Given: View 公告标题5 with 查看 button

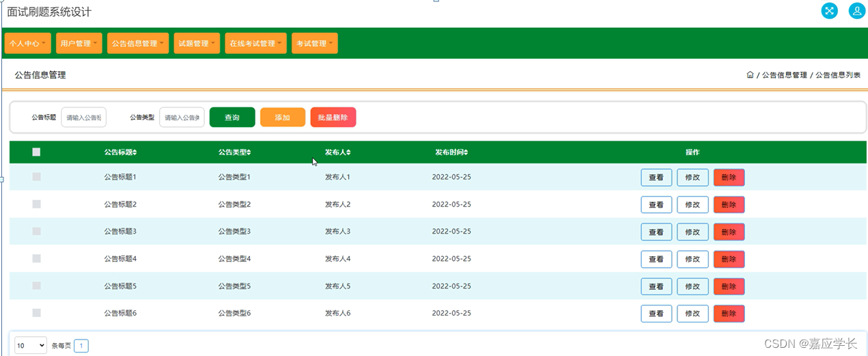Looking at the screenshot, I should [656, 286].
